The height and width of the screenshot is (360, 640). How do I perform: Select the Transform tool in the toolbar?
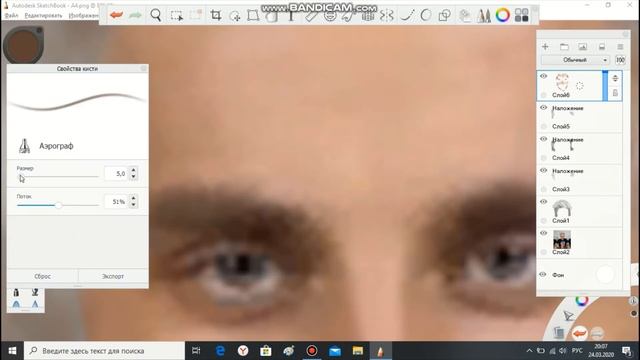pos(235,16)
